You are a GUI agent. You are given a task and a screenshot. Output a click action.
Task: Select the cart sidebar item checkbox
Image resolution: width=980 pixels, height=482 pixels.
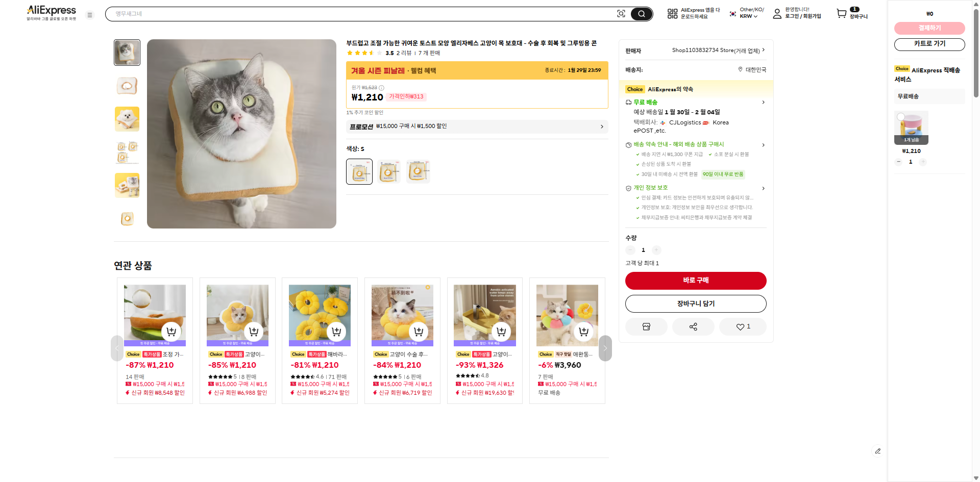pos(901,117)
